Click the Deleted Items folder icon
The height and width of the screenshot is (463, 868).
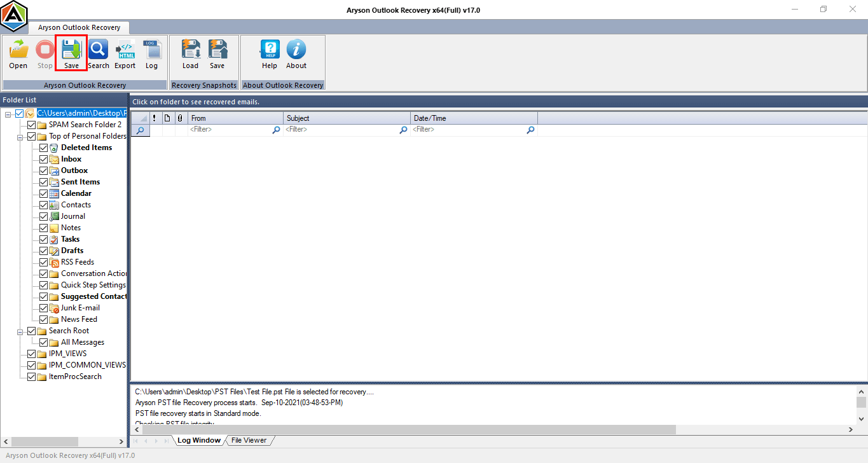54,148
